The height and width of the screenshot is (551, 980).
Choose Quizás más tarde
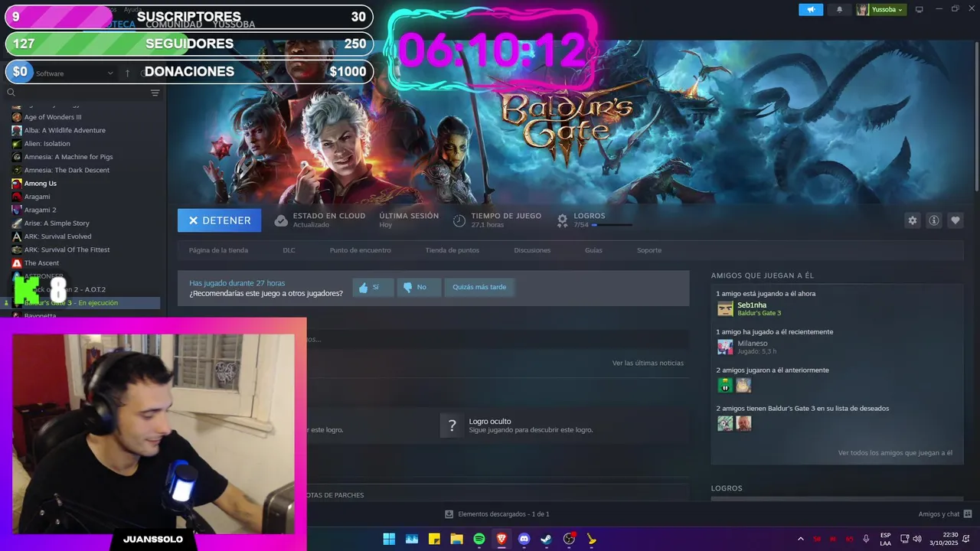[479, 287]
